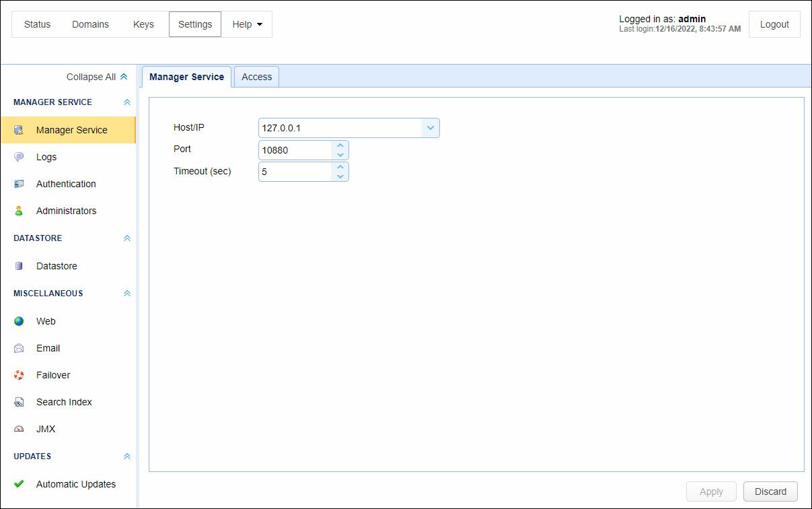Viewport: 812px width, 509px height.
Task: Collapse the MANAGER SERVICE section
Action: pos(127,102)
